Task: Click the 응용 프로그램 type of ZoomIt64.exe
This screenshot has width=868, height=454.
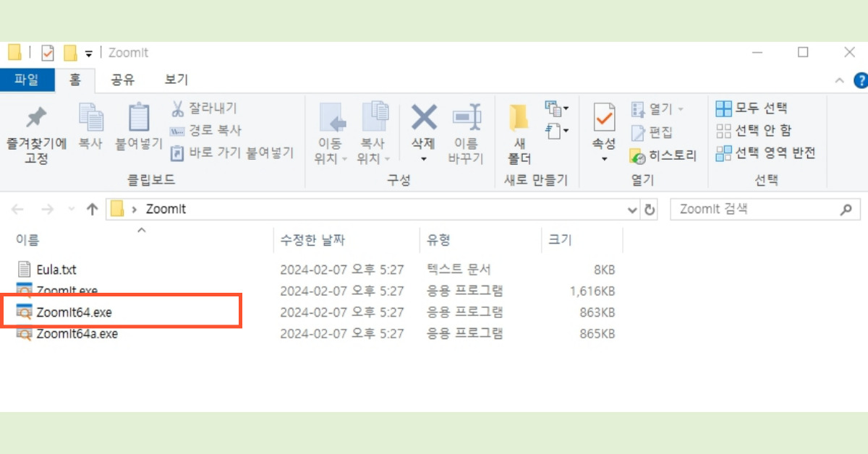Action: pyautogui.click(x=465, y=313)
